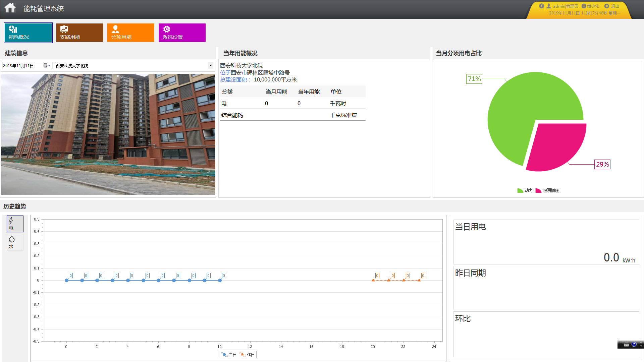The image size is (644, 362).
Task: Click the blue help question mark icon
Action: [x=634, y=344]
